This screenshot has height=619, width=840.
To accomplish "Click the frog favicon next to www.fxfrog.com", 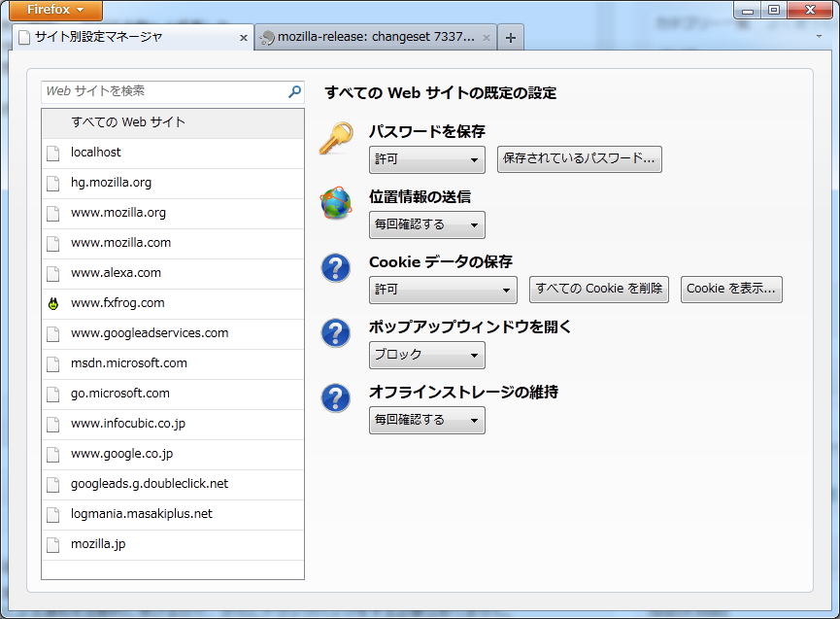I will click(53, 303).
